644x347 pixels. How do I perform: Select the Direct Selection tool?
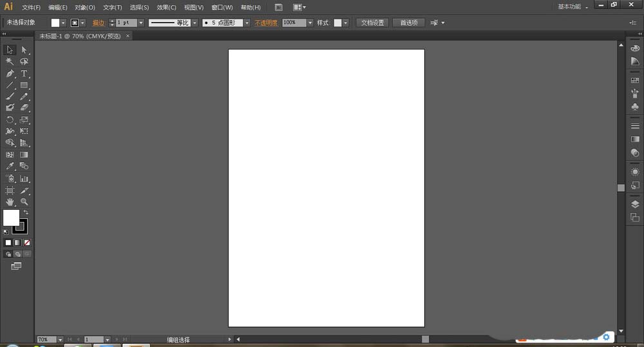(x=24, y=50)
